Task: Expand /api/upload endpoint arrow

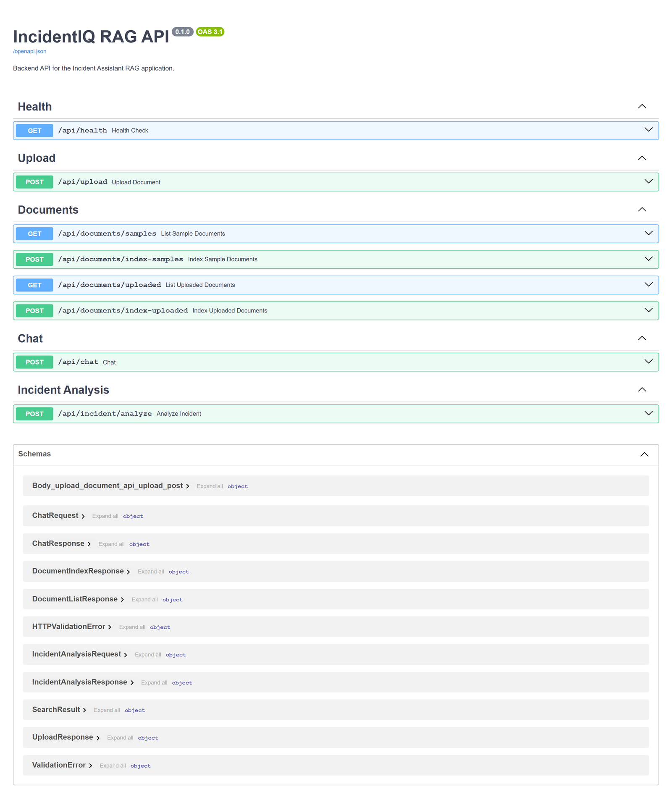Action: point(648,181)
